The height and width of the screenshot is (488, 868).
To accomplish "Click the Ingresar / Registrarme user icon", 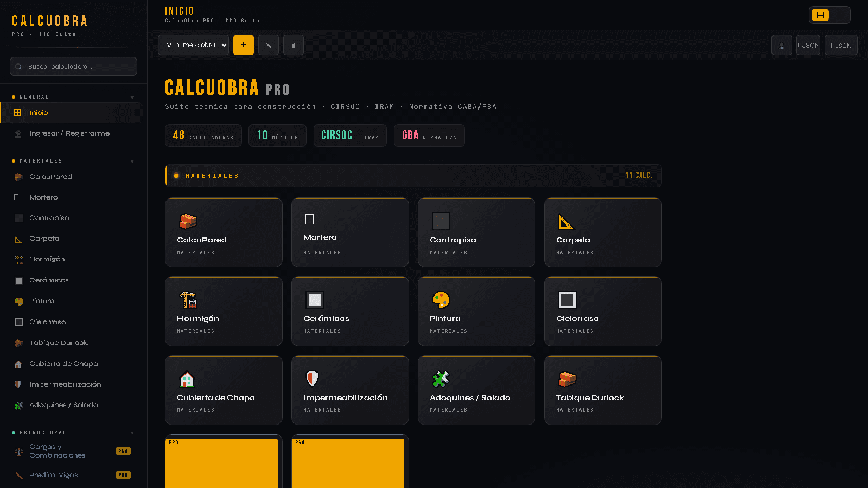I will point(18,134).
